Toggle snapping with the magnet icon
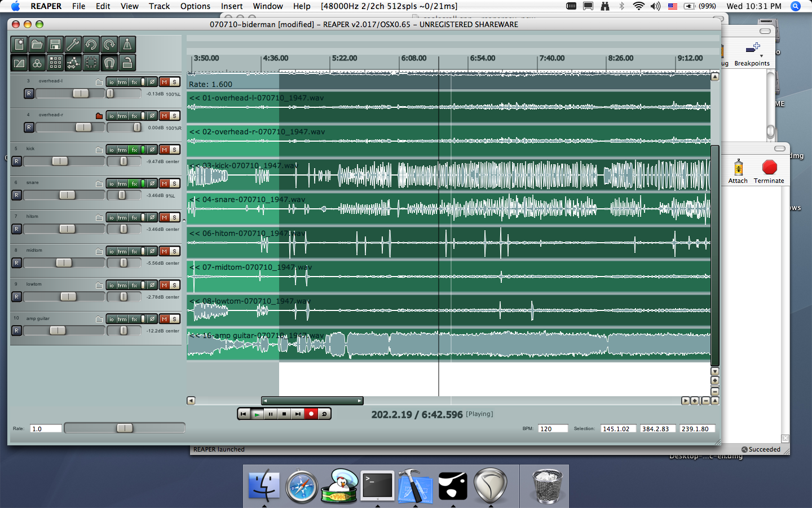Image resolution: width=812 pixels, height=508 pixels. (x=109, y=63)
